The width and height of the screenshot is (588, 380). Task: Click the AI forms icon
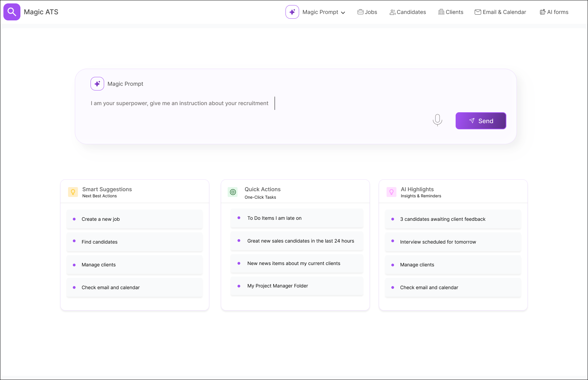(x=543, y=12)
